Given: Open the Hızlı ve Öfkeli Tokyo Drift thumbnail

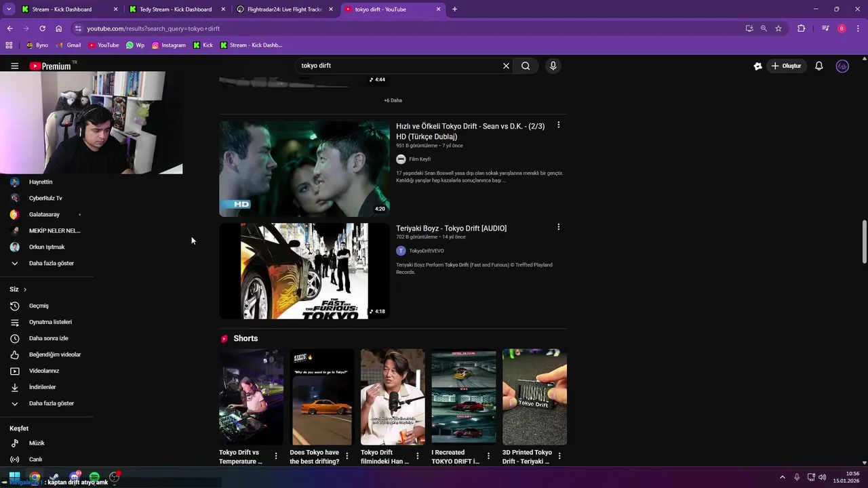Looking at the screenshot, I should tap(304, 169).
